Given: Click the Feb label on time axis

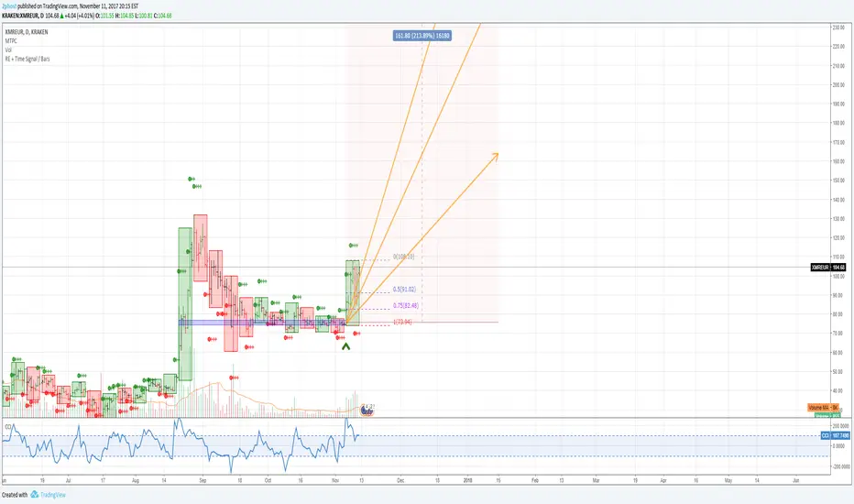Looking at the screenshot, I should (534, 480).
